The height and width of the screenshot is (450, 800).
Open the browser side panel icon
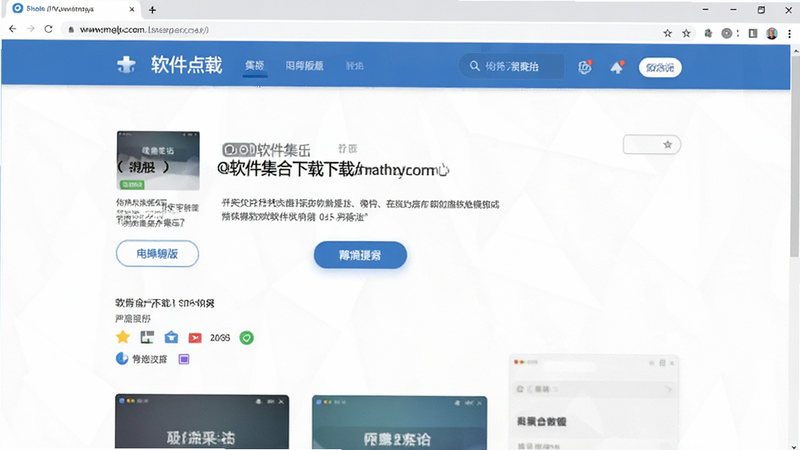tap(753, 33)
